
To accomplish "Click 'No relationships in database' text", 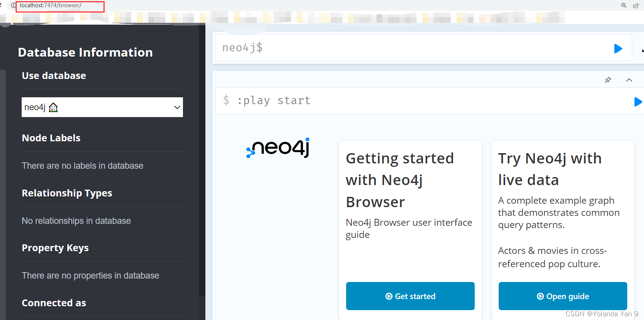I will pos(76,221).
